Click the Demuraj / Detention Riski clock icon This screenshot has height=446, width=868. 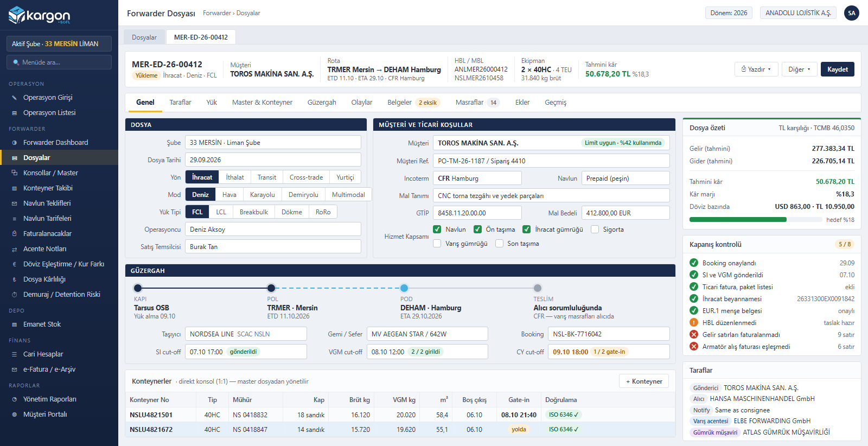[15, 295]
